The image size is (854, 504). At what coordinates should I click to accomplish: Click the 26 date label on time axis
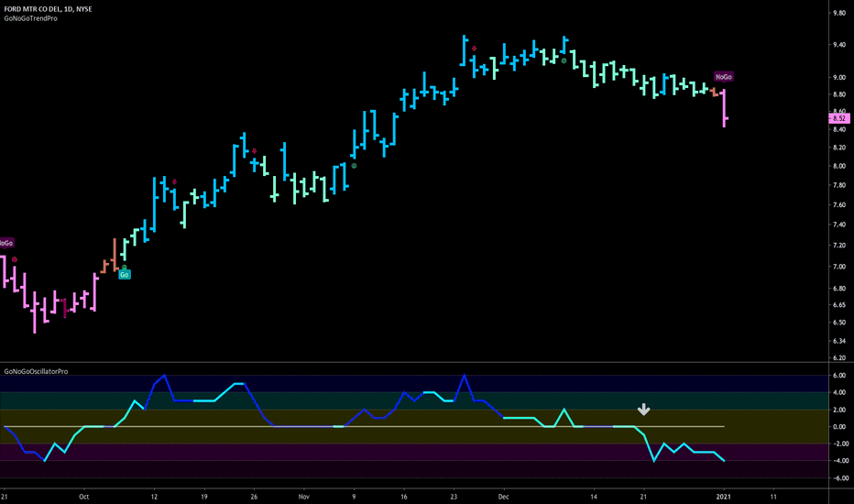click(x=254, y=497)
